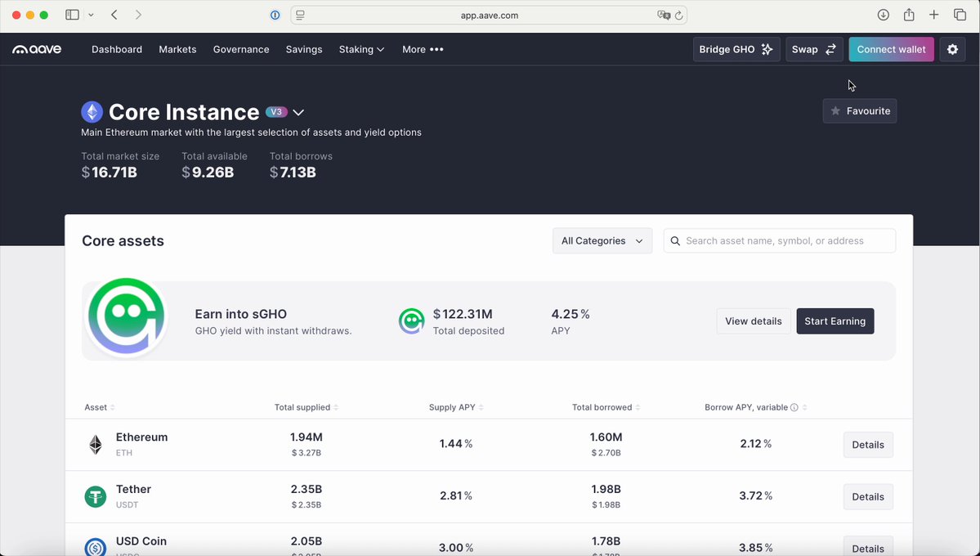Image resolution: width=980 pixels, height=556 pixels.
Task: Click the Total market size value $16.71B
Action: [110, 173]
